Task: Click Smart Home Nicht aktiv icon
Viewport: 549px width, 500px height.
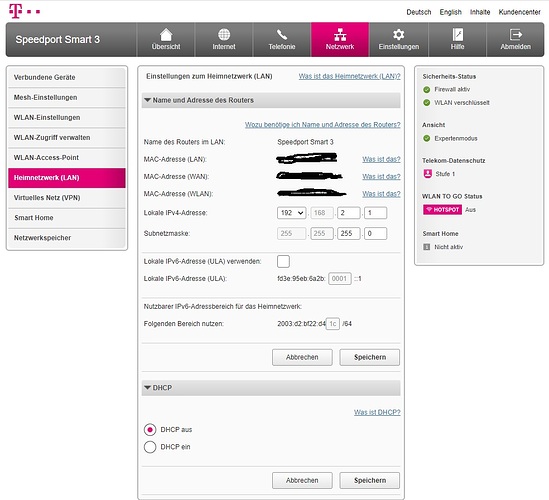Action: pyautogui.click(x=426, y=247)
